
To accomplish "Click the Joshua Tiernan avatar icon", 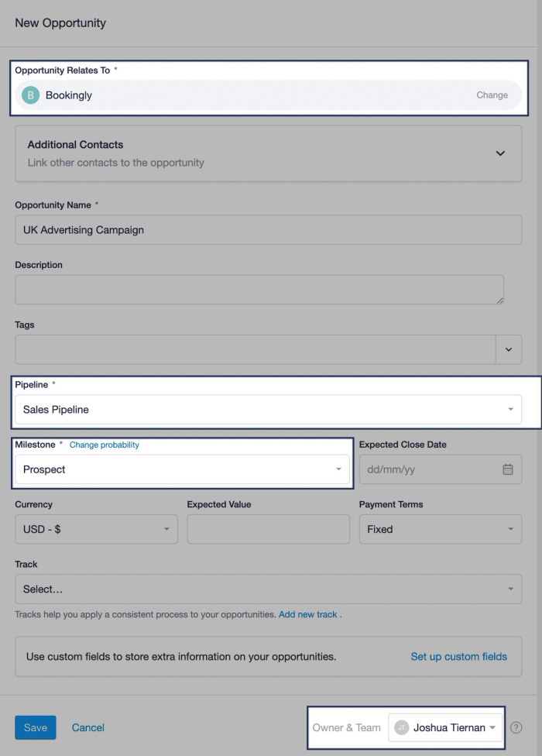I will click(x=401, y=727).
